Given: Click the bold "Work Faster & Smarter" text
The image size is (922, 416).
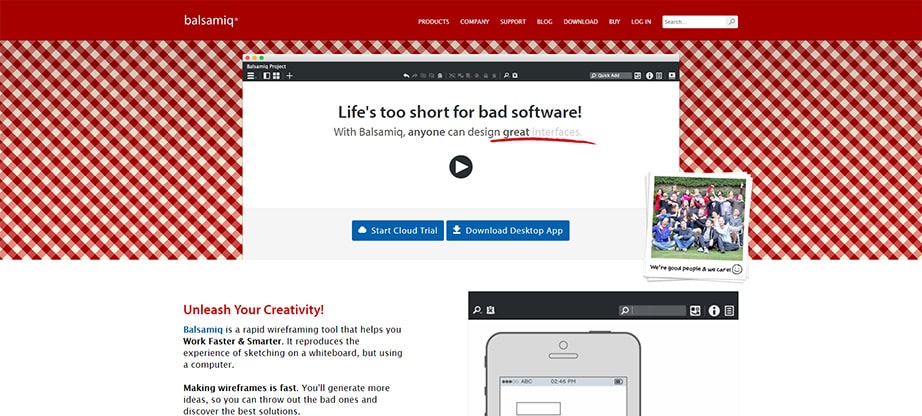Looking at the screenshot, I should 232,341.
